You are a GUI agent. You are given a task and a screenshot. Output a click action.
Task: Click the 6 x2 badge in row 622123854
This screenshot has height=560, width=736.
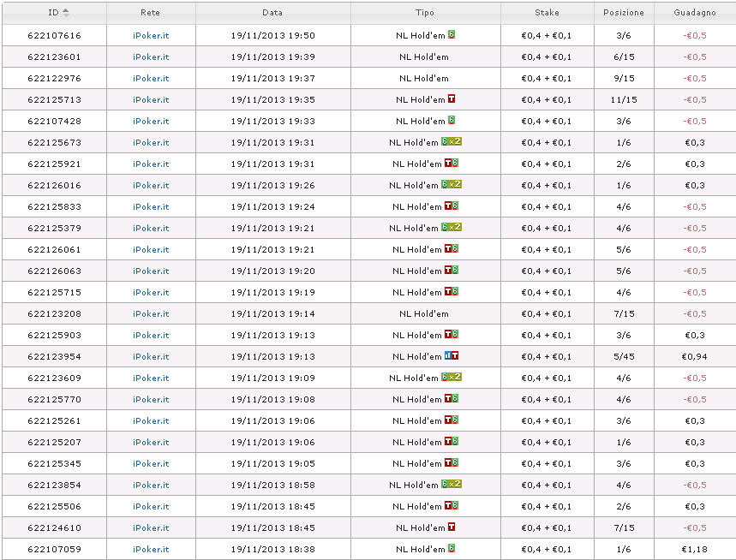tap(452, 484)
